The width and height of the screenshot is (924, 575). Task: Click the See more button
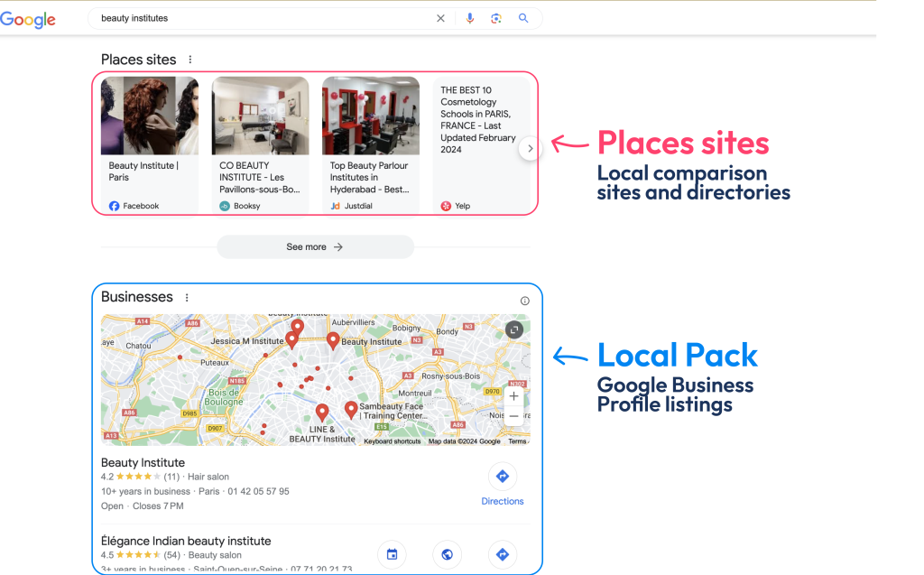[315, 247]
